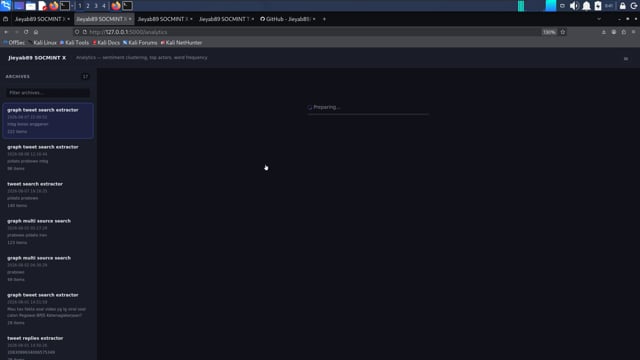Select the tweet replies extractor archive
The width and height of the screenshot is (640, 360).
(48, 347)
